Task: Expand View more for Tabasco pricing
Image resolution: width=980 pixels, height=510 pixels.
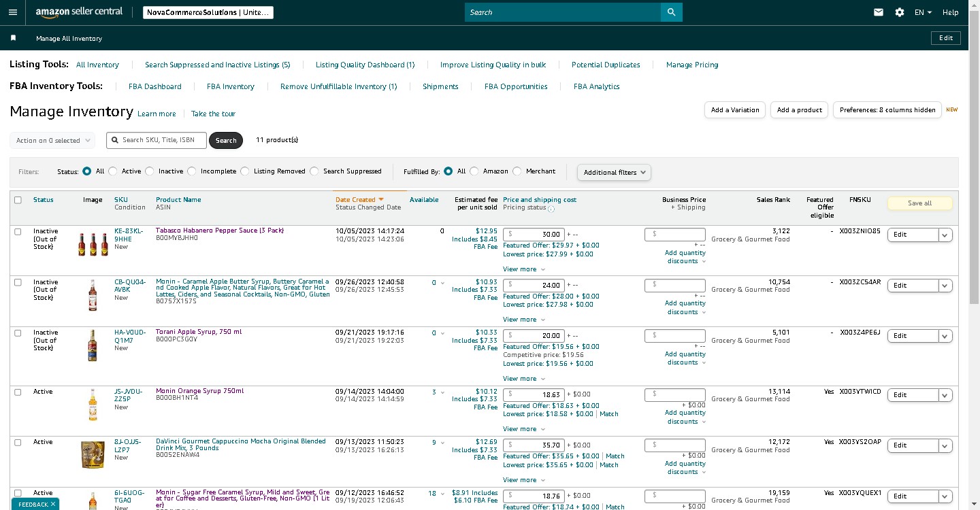Action: click(523, 269)
